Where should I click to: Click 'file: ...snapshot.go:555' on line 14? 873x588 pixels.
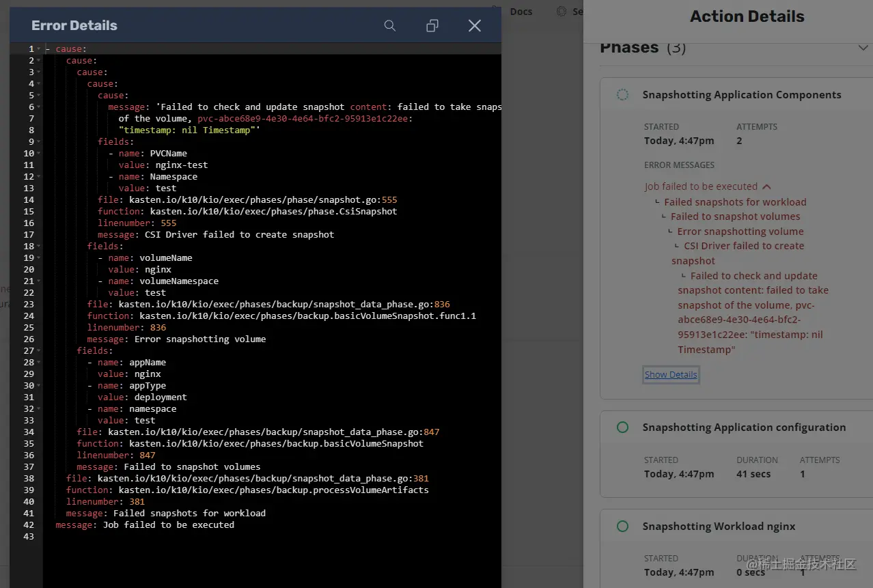[247, 200]
